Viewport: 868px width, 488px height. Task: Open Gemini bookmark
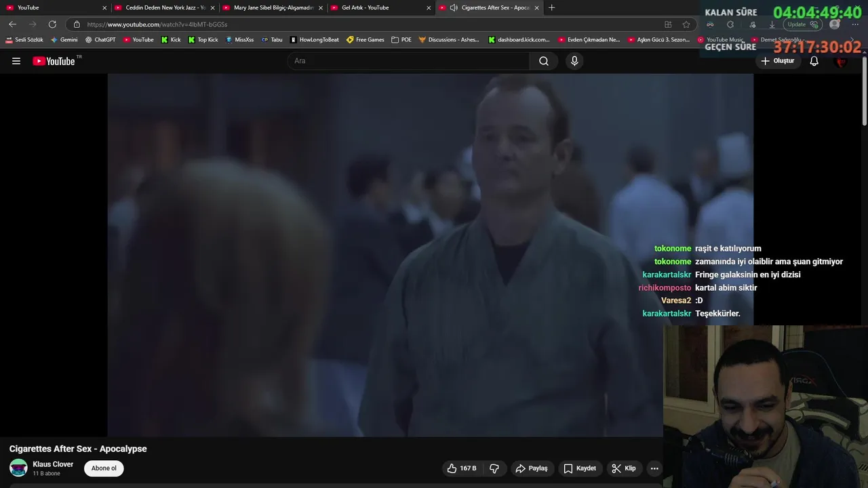tap(64, 40)
